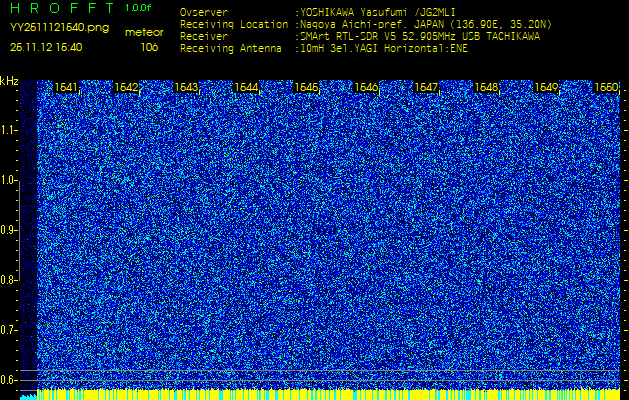Click the "0.8" frequency axis label
This screenshot has width=629, height=400.
tap(8, 280)
